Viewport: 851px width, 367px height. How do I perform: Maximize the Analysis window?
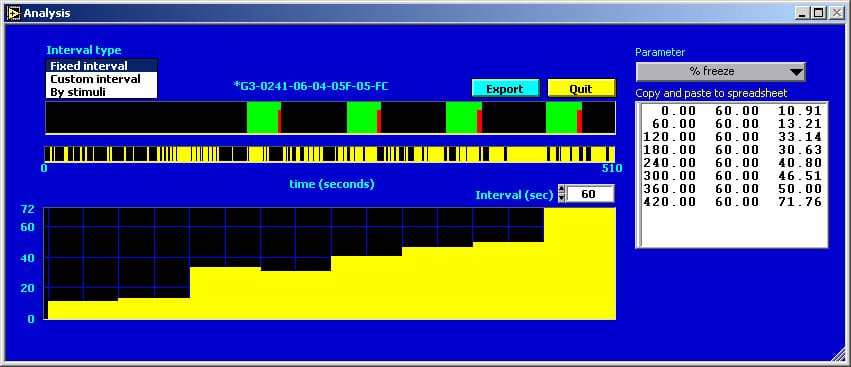tap(818, 13)
